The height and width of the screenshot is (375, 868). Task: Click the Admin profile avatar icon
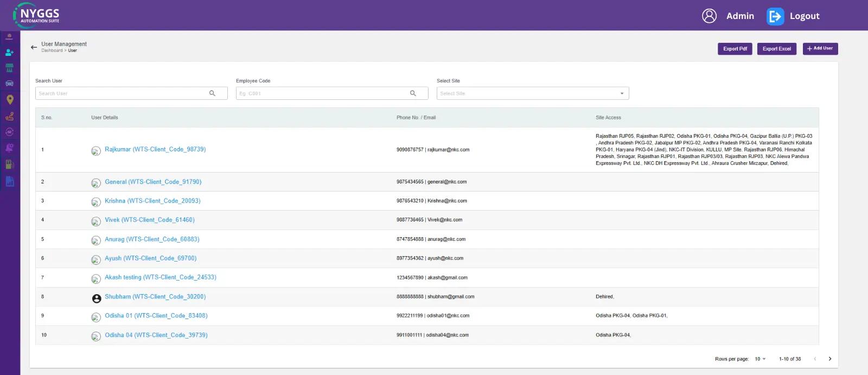(x=709, y=16)
